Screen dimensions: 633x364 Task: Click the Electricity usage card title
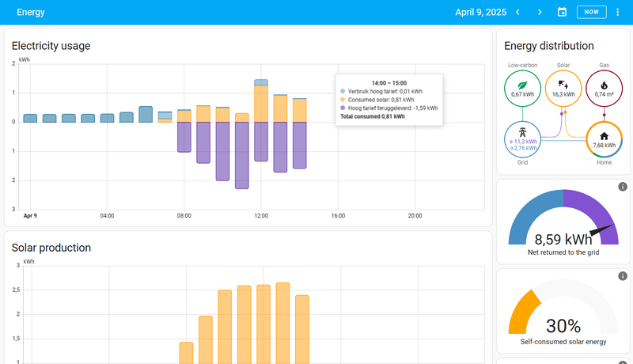51,46
